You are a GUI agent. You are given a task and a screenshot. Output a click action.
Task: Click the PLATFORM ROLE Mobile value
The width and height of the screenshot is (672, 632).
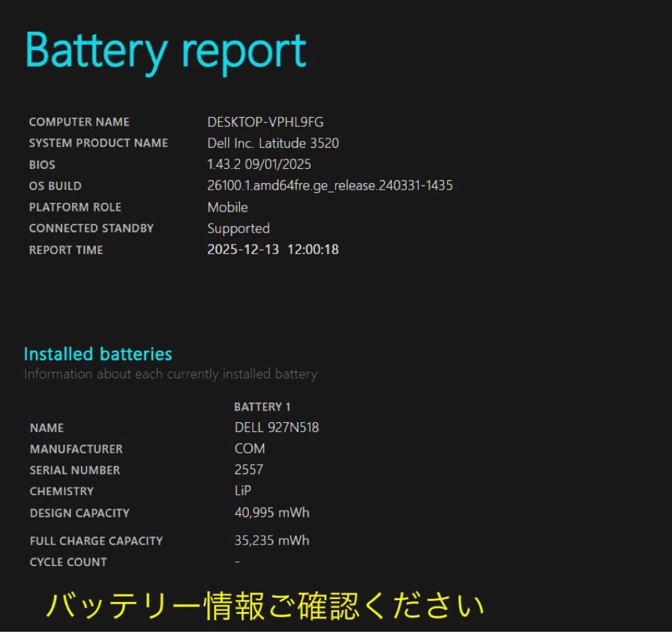pos(227,207)
